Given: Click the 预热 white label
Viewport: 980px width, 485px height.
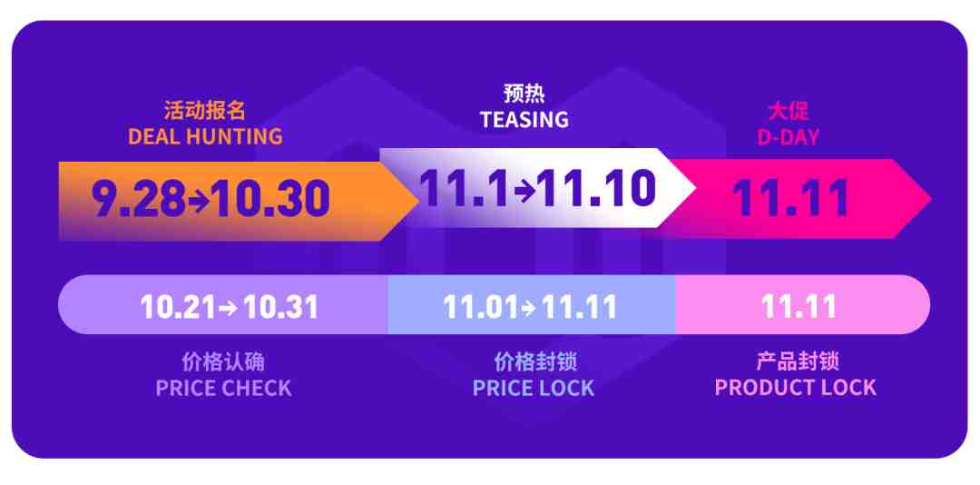Looking at the screenshot, I should [x=524, y=94].
